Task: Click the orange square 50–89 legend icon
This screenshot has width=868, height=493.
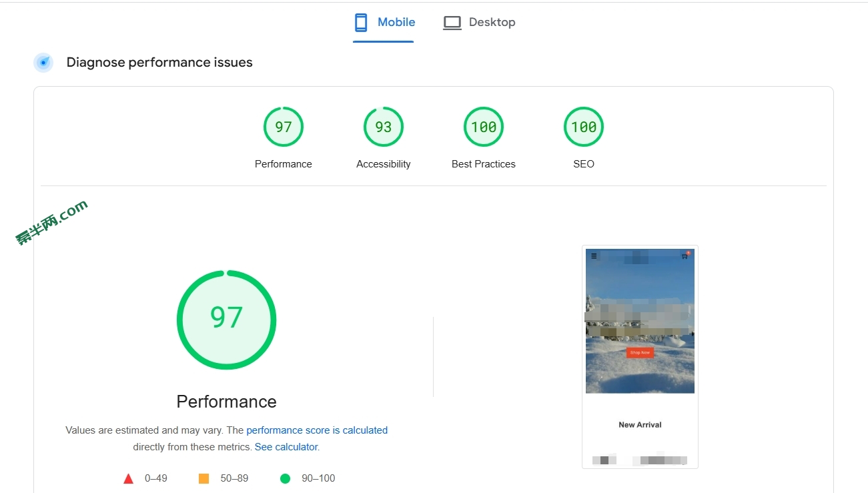Action: [204, 478]
